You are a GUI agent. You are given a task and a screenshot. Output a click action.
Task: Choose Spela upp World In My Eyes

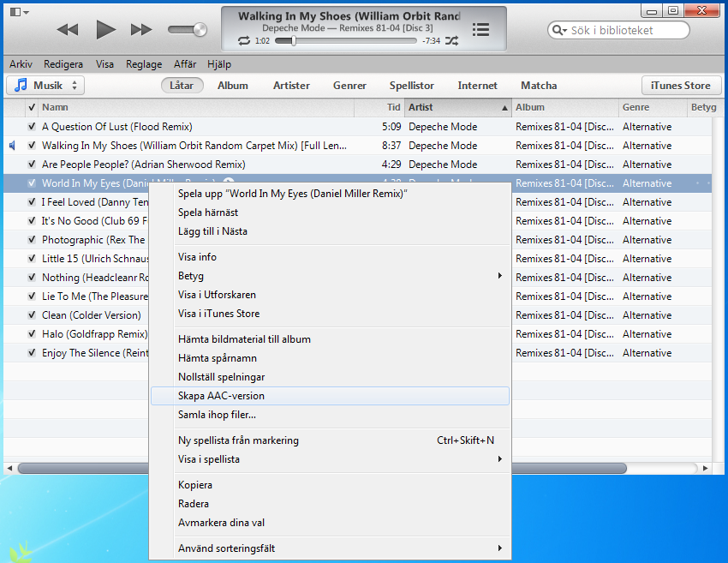click(x=330, y=194)
